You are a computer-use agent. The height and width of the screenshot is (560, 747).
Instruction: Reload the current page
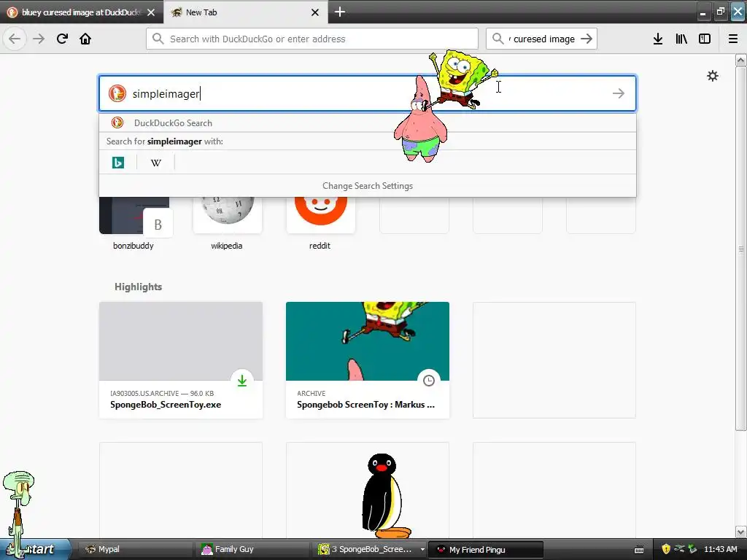tap(62, 39)
